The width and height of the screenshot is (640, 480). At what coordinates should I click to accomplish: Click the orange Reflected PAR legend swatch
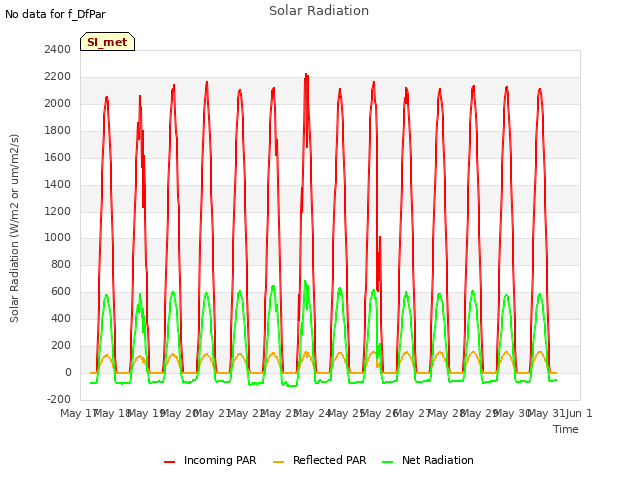tap(278, 462)
